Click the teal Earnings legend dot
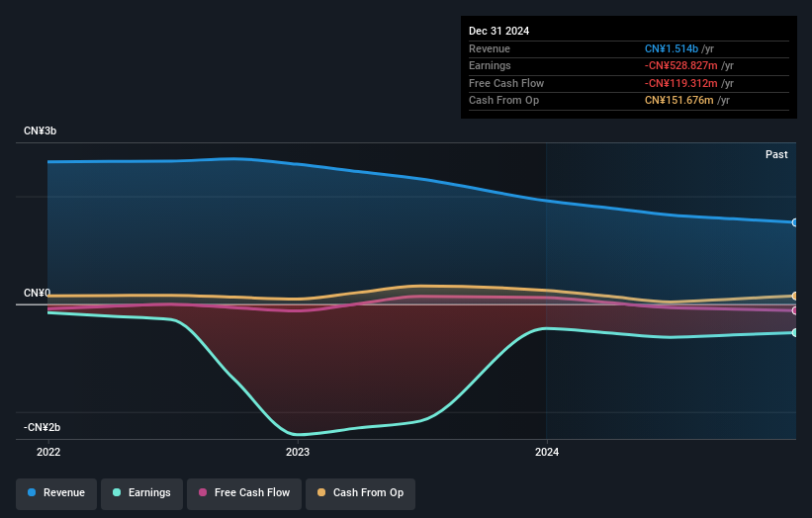The image size is (812, 518). [x=117, y=492]
